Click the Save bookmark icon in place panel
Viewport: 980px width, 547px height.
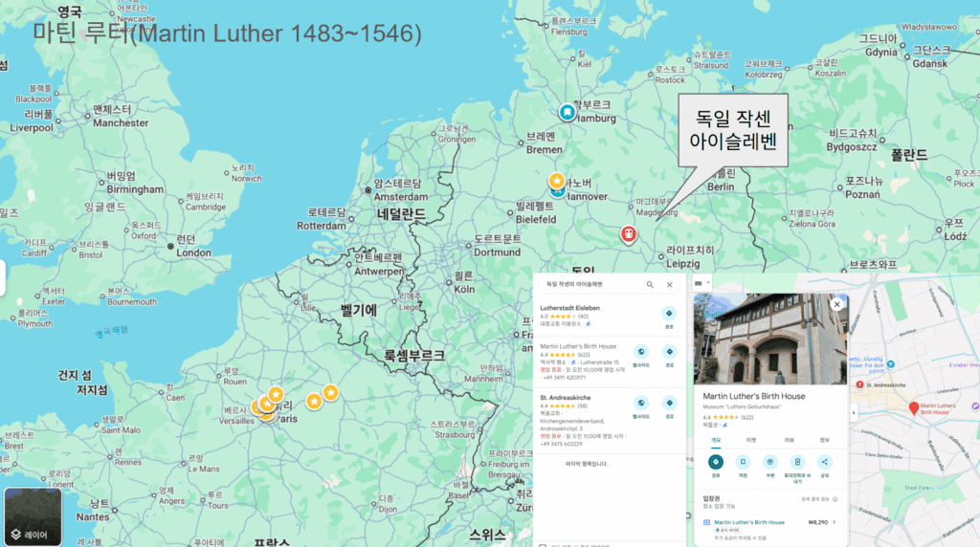(x=743, y=461)
